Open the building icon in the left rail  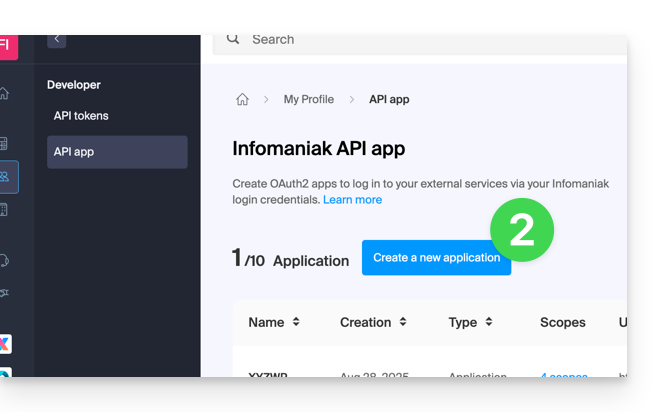(x=4, y=210)
